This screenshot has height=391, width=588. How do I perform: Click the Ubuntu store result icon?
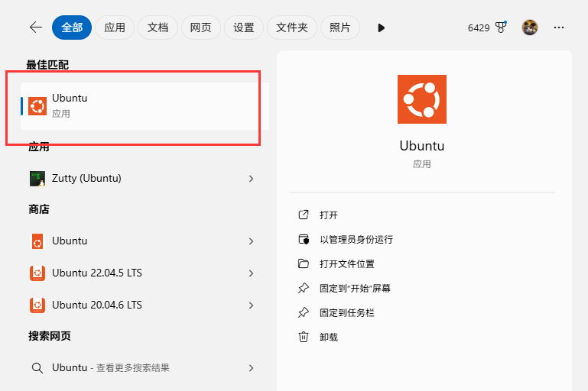point(37,241)
